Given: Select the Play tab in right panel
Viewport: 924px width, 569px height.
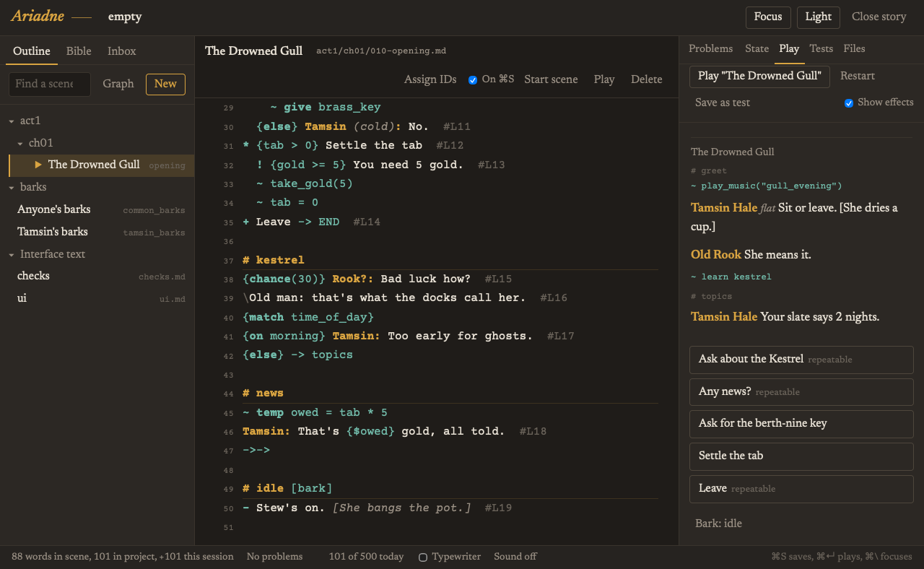Looking at the screenshot, I should click(x=789, y=48).
